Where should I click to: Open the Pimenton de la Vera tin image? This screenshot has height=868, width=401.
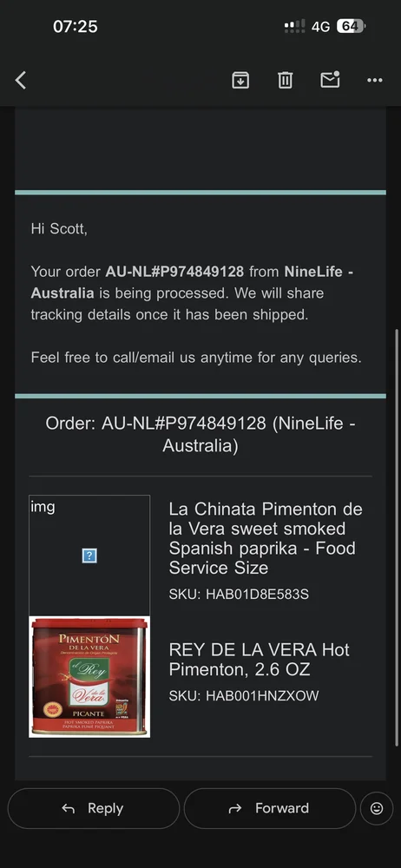coord(89,677)
